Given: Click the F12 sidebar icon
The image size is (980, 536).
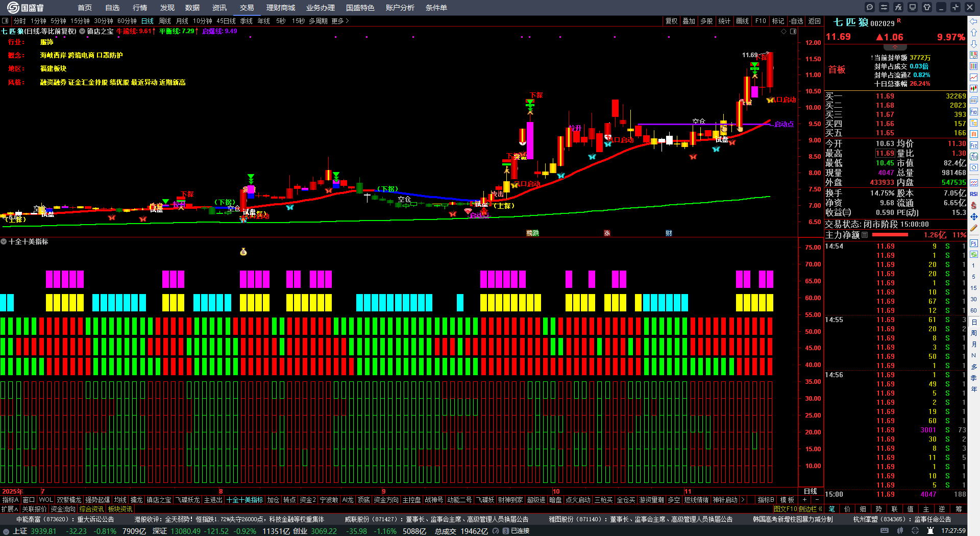Looking at the screenshot, I should tap(974, 145).
